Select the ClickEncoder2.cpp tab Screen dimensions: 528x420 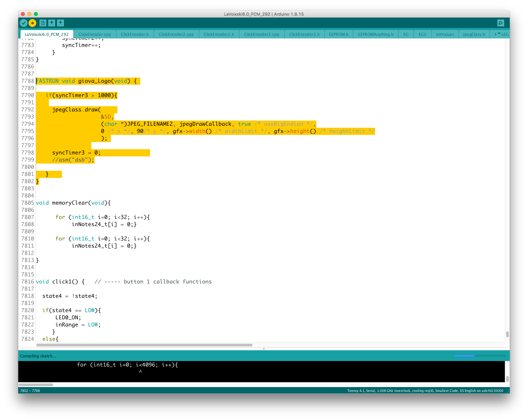point(176,34)
